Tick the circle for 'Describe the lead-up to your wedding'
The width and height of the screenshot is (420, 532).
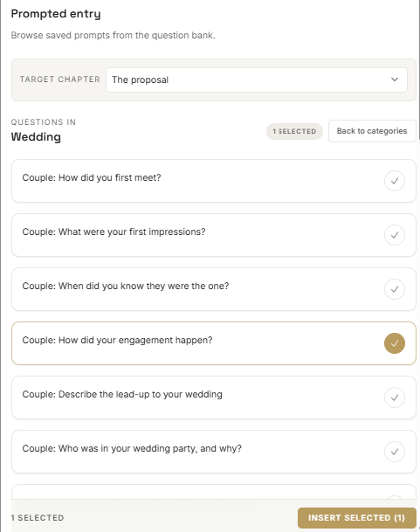pos(394,397)
